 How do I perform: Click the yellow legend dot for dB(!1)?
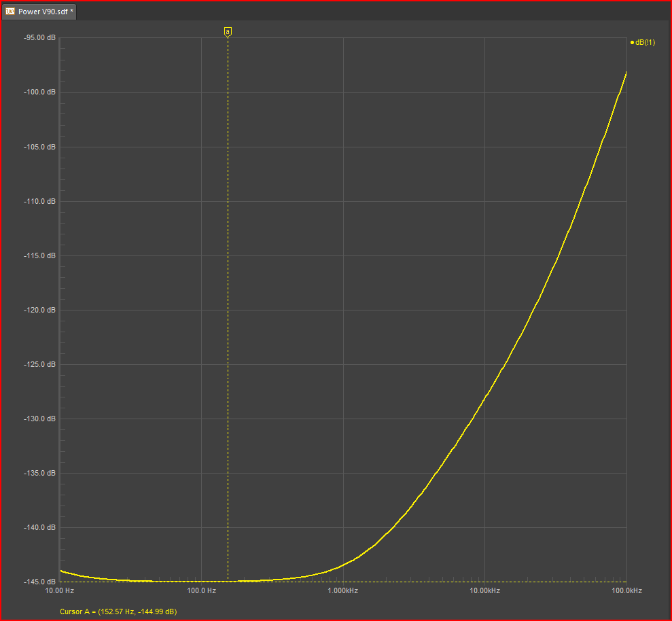pyautogui.click(x=632, y=42)
